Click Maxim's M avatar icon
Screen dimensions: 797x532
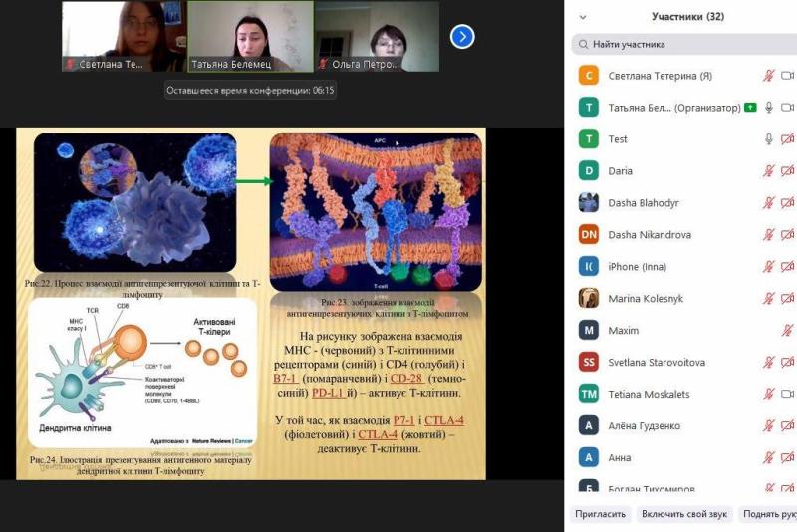click(x=589, y=331)
